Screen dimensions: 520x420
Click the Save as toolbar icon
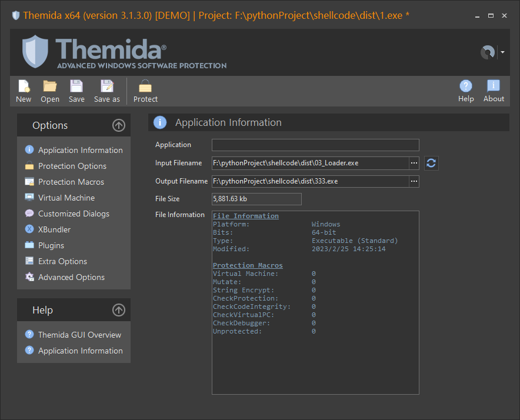(107, 86)
